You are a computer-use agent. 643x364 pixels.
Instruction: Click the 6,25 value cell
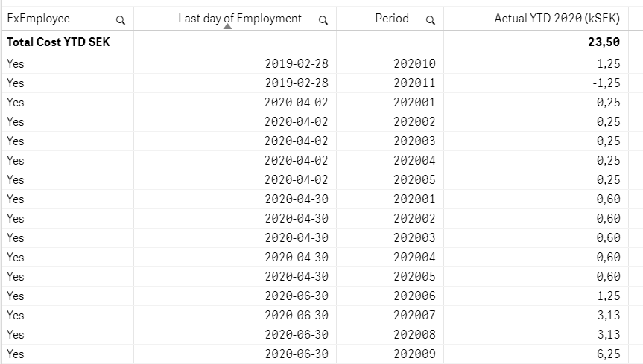(x=609, y=354)
